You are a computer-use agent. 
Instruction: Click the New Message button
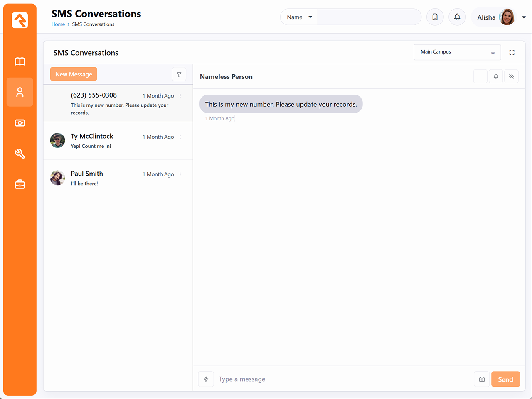(x=74, y=74)
